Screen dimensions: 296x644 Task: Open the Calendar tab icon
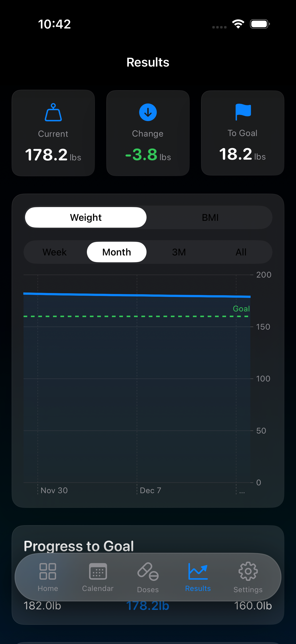pyautogui.click(x=98, y=572)
